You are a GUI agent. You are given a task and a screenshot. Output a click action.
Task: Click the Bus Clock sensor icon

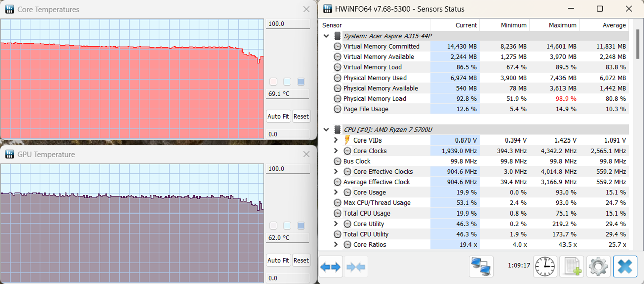pos(337,161)
